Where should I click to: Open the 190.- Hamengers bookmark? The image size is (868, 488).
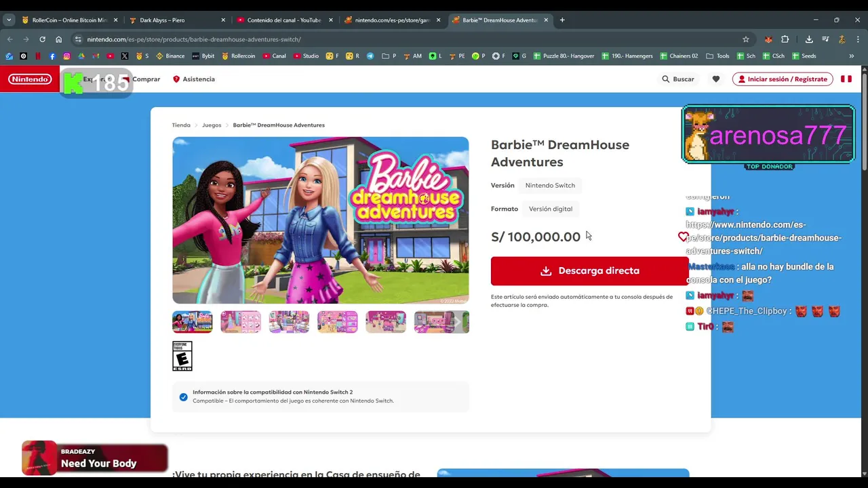click(x=627, y=56)
